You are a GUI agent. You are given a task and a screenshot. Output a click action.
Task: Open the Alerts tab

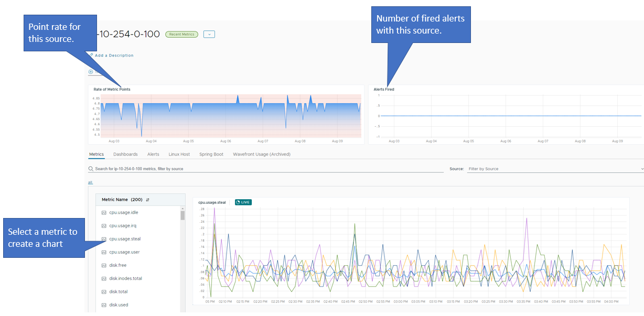click(x=153, y=154)
